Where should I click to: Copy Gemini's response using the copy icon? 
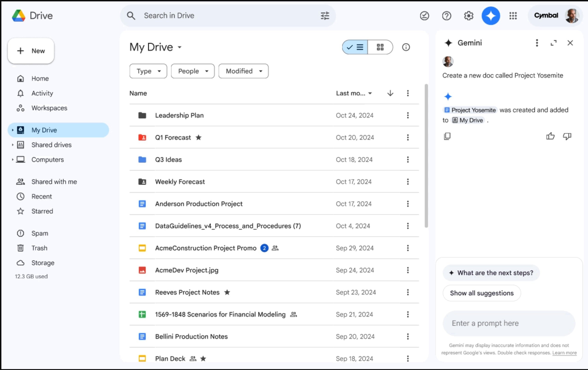coord(447,136)
